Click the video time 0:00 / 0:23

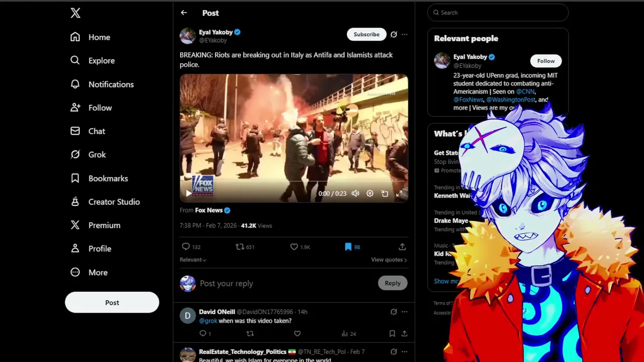pos(332,194)
